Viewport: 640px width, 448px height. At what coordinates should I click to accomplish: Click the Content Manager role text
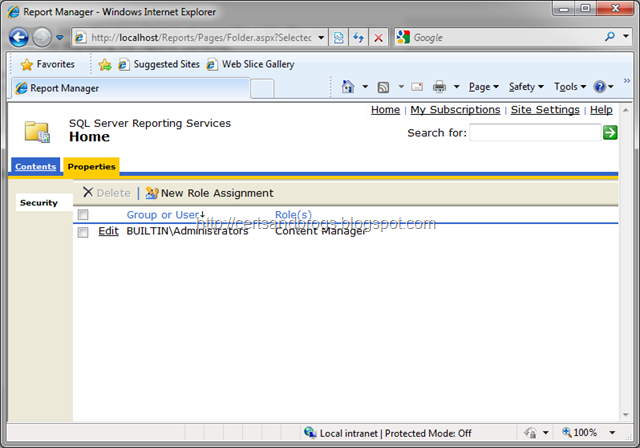[x=321, y=231]
